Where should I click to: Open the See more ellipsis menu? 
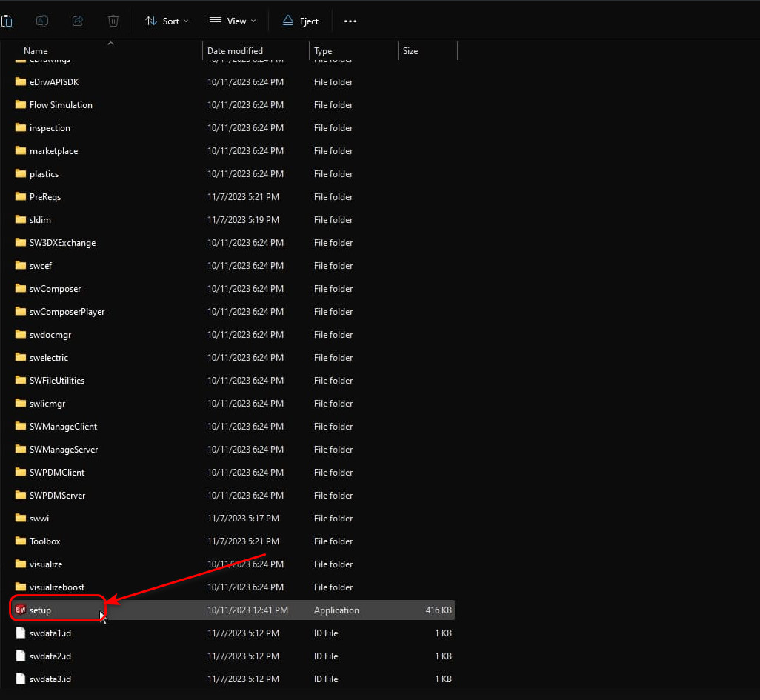click(350, 21)
